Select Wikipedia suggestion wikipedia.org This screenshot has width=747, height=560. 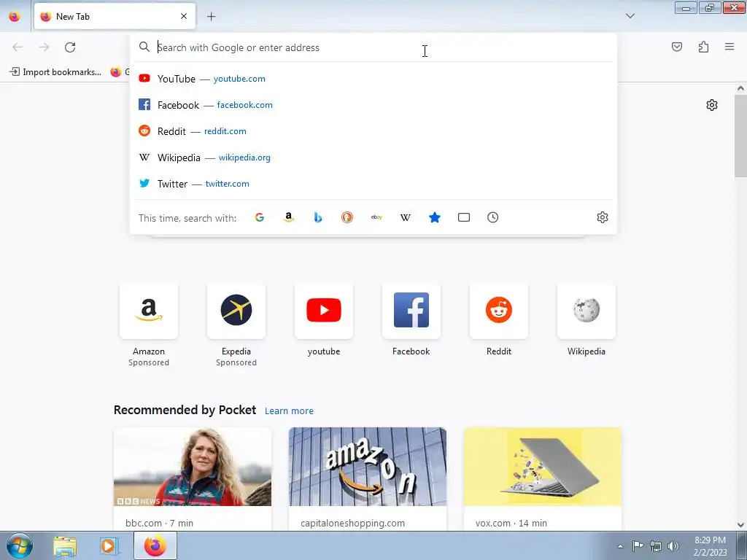373,157
